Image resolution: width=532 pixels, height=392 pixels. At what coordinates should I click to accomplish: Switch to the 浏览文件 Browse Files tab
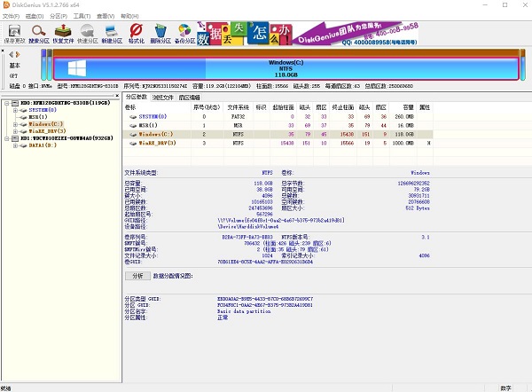click(163, 98)
